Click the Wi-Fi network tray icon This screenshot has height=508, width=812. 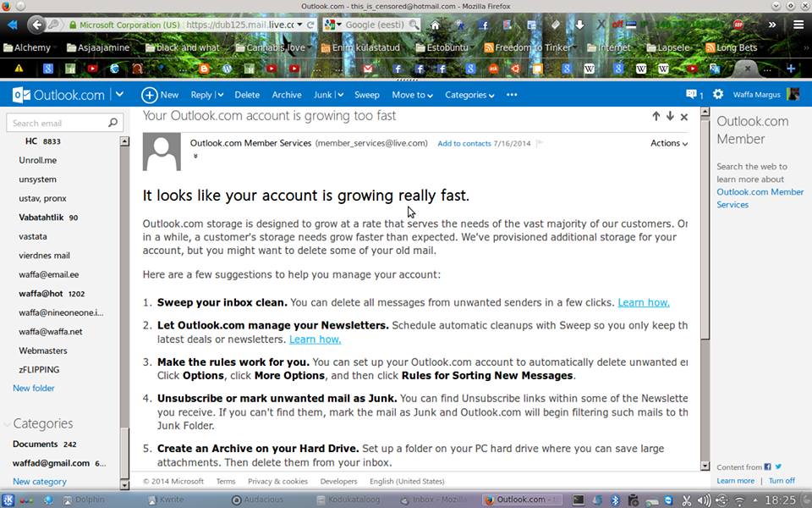[740, 500]
